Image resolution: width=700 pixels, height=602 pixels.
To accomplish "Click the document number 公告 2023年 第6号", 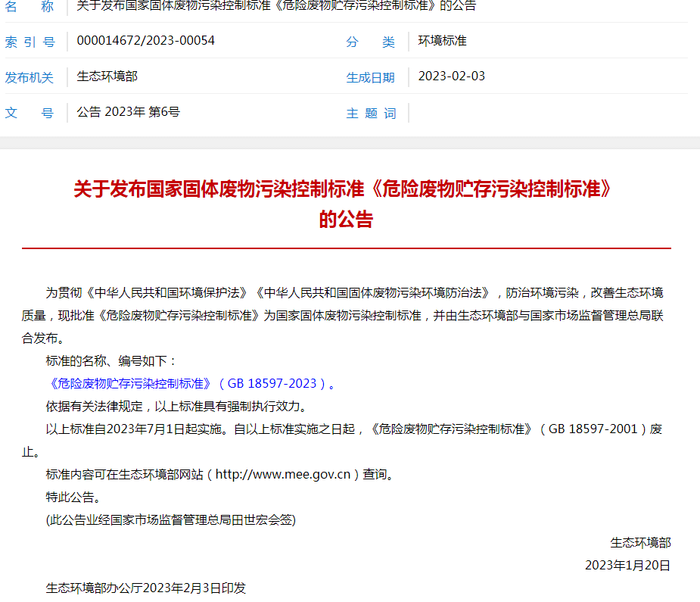I will pos(125,112).
